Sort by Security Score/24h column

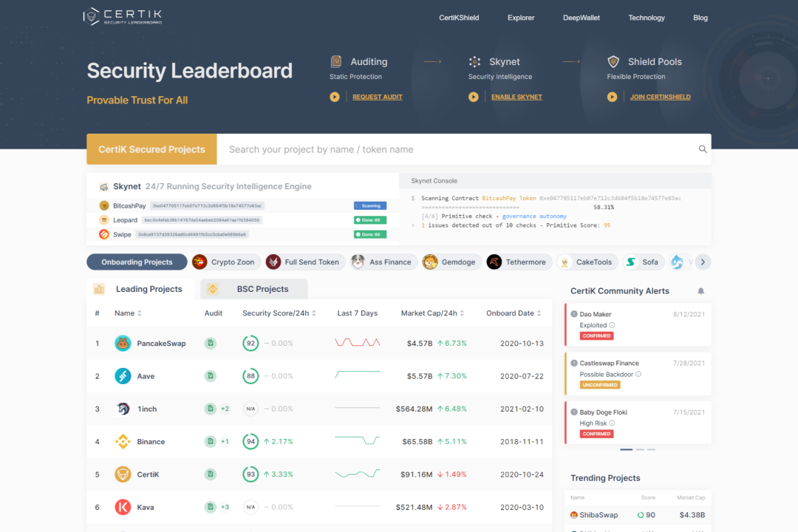279,313
